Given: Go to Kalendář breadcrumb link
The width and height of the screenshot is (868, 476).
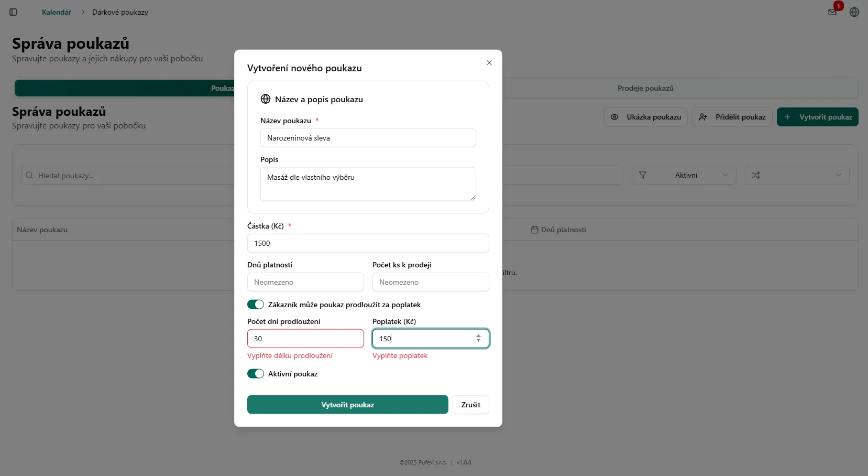Looking at the screenshot, I should [57, 12].
